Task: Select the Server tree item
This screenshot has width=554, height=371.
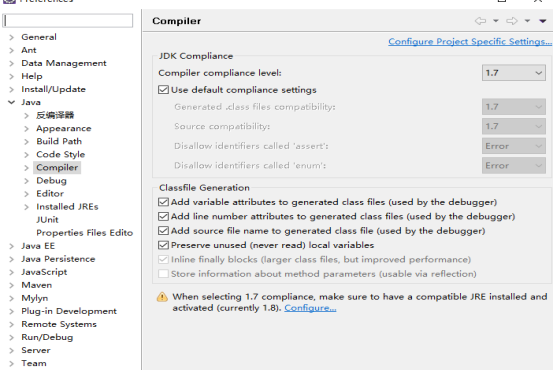Action: click(x=36, y=351)
